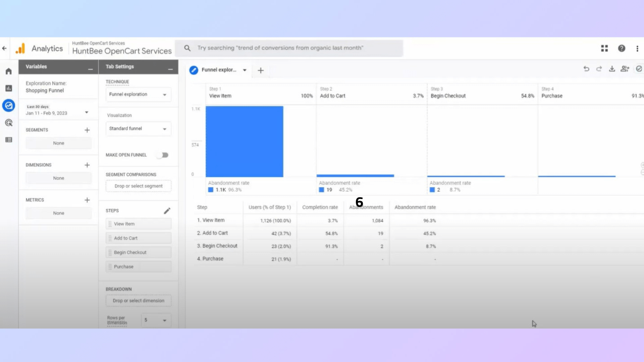Share exploration with users icon
Viewport: 644px width, 362px height.
625,69
